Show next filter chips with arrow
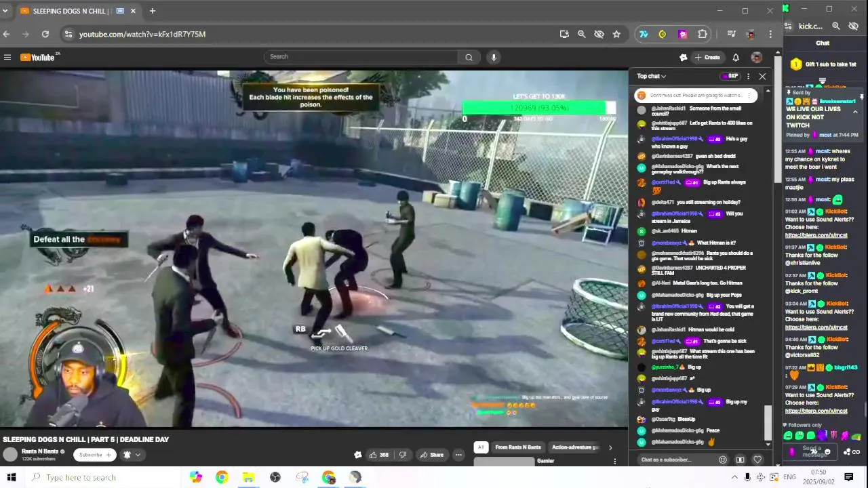 (610, 447)
